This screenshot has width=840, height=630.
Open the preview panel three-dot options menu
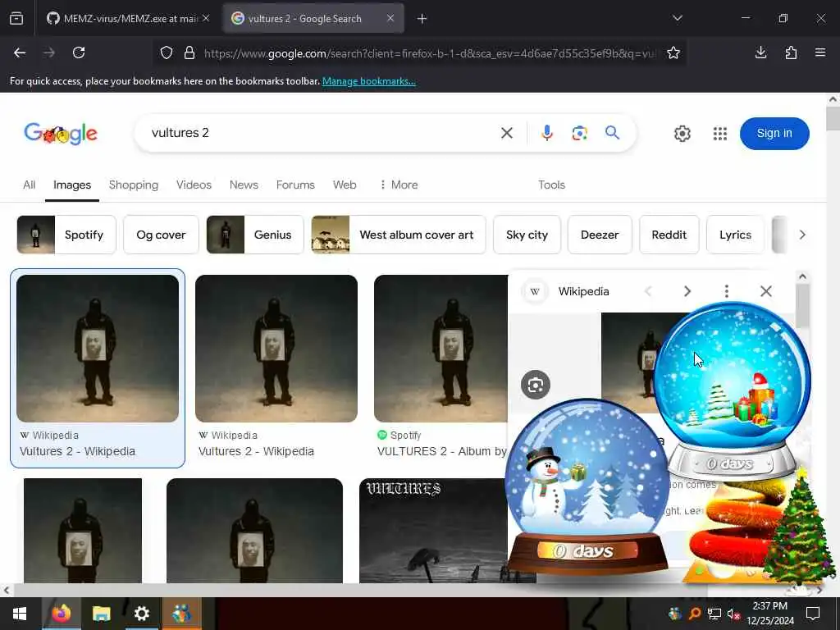click(x=727, y=291)
